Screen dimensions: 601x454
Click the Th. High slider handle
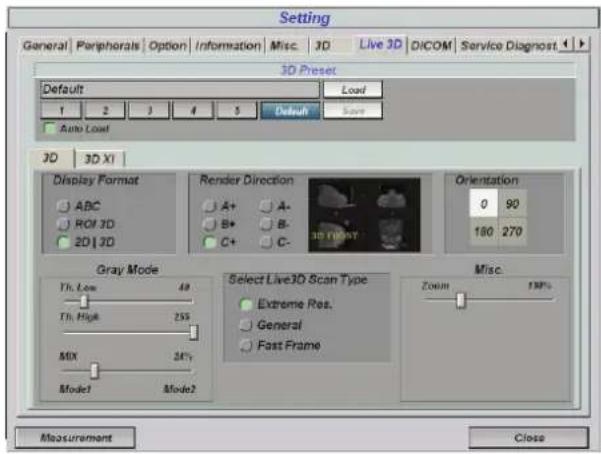pyautogui.click(x=194, y=332)
